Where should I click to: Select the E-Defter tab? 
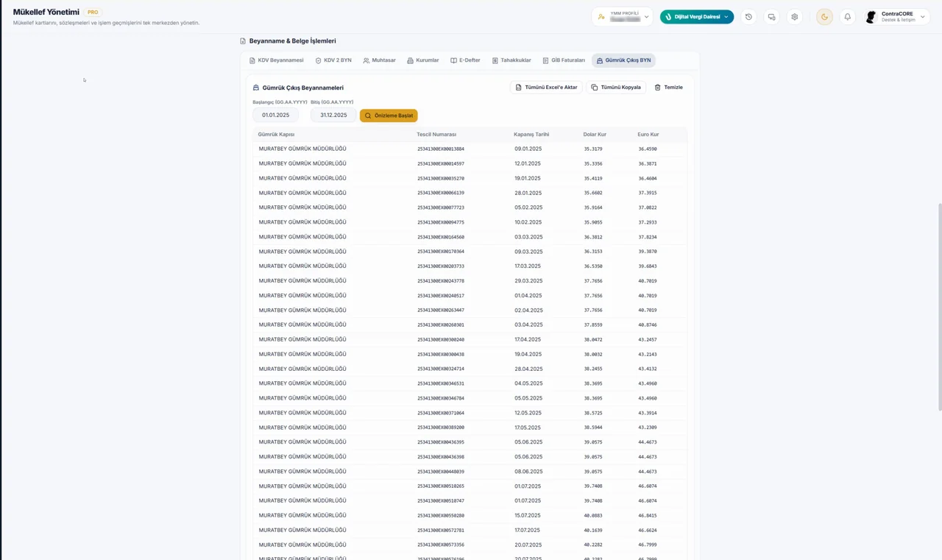pyautogui.click(x=466, y=60)
